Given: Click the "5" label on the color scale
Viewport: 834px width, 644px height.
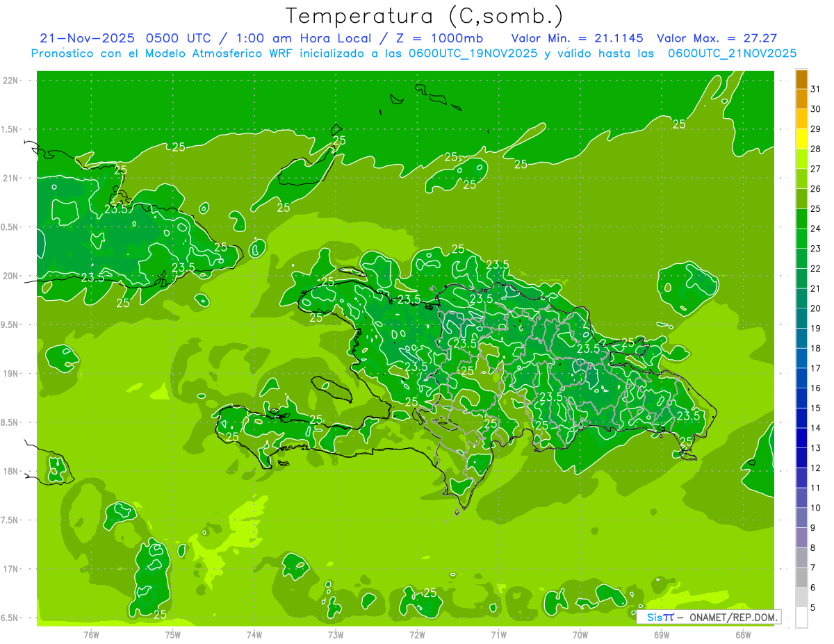Looking at the screenshot, I should click(813, 608).
